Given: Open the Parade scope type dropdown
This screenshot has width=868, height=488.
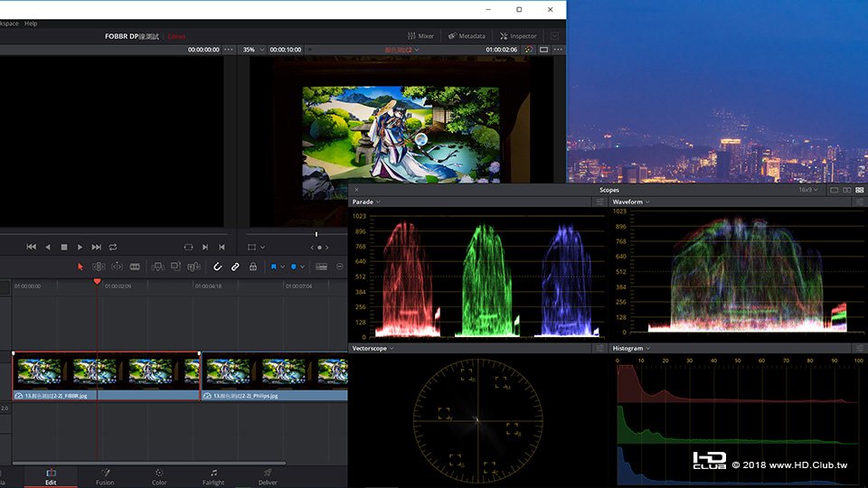Looking at the screenshot, I should tap(366, 202).
